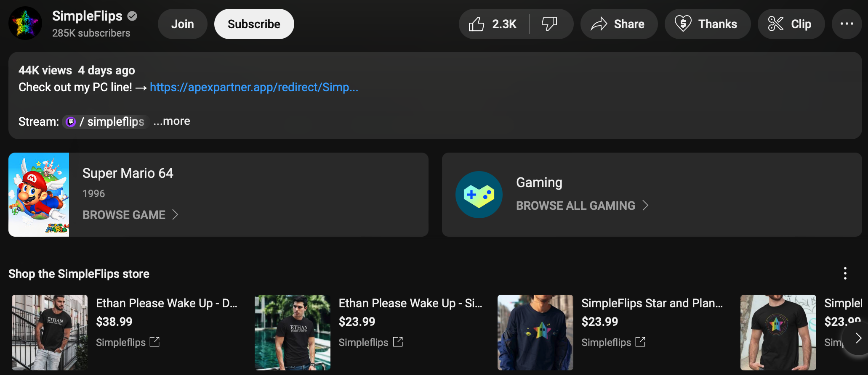
Task: Share the video
Action: [x=619, y=24]
